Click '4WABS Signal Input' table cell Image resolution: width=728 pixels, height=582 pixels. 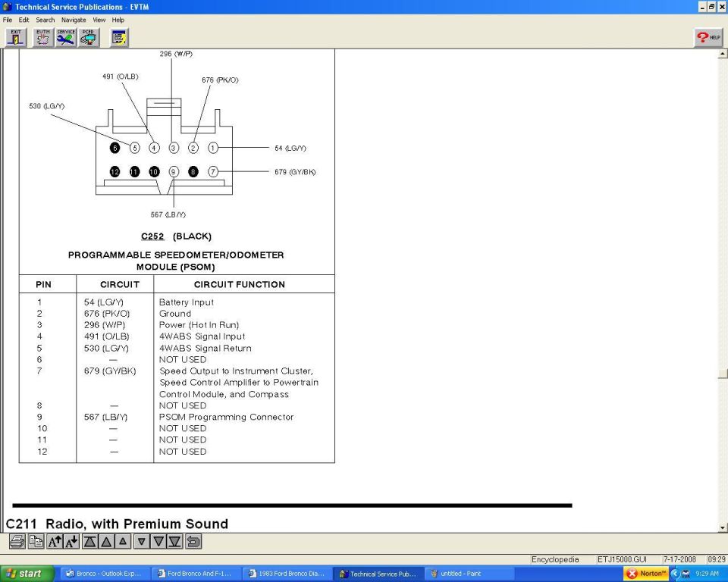[202, 336]
